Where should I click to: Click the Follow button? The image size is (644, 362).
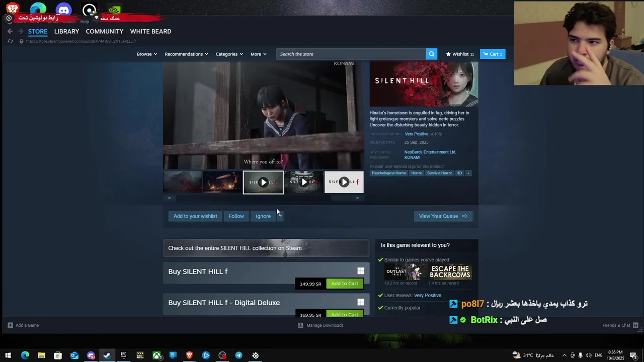[x=236, y=216]
